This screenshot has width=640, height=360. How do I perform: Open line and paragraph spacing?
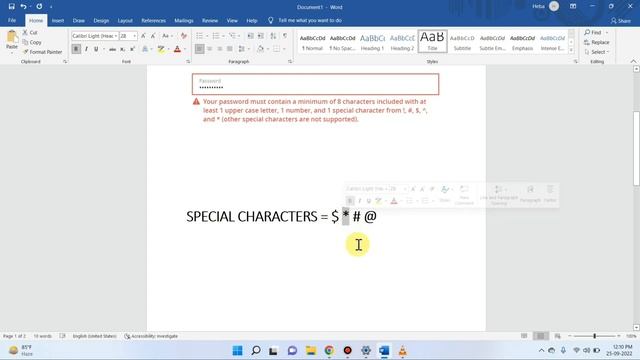[x=242, y=49]
